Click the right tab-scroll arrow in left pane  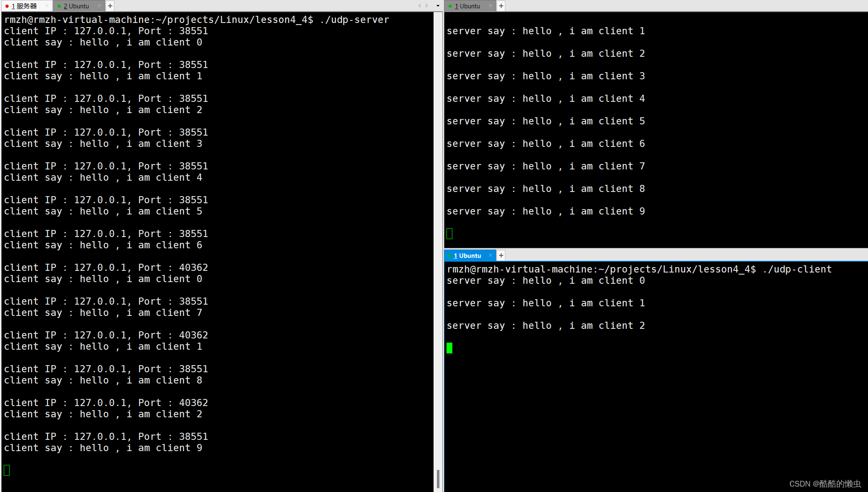click(x=427, y=6)
